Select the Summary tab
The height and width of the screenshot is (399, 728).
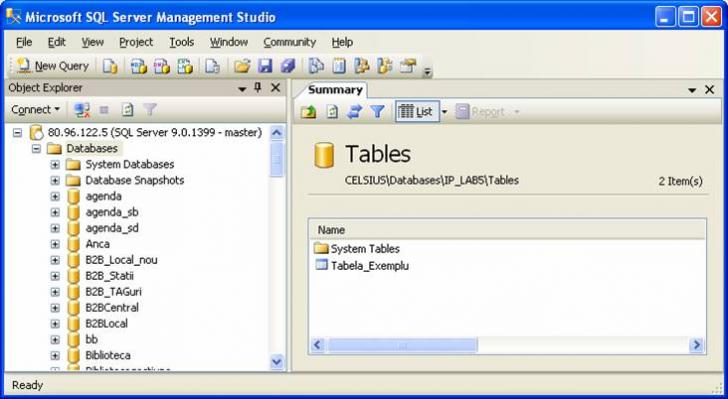tap(335, 90)
